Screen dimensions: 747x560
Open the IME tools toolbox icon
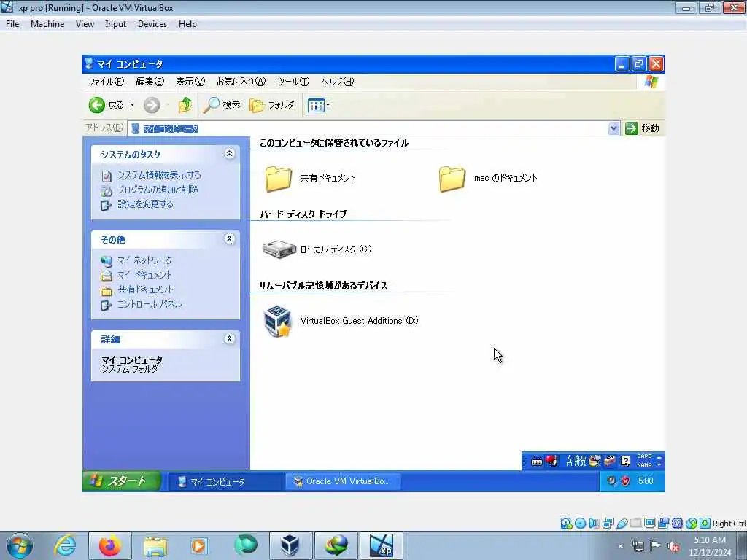[609, 461]
